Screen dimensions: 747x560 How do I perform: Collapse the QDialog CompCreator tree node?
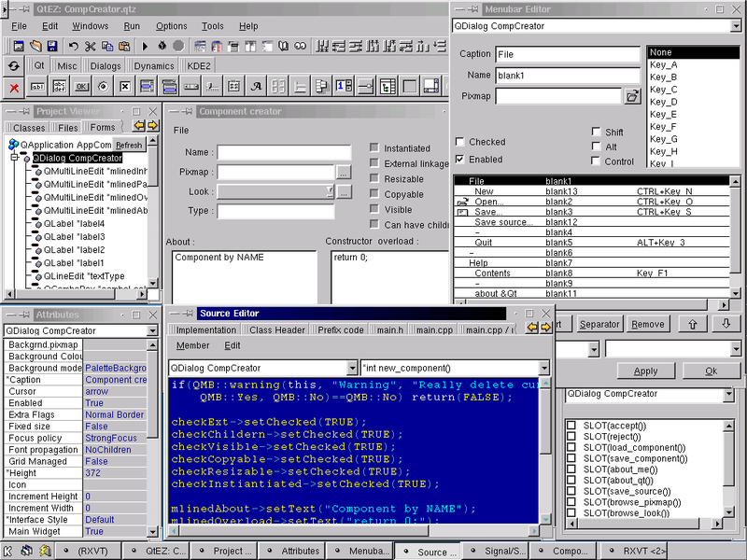(x=14, y=157)
